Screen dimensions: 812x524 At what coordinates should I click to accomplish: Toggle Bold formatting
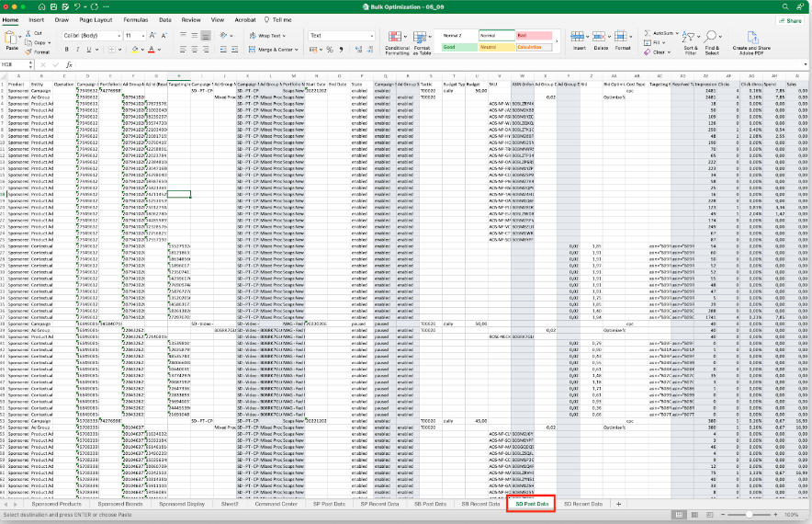[x=68, y=50]
